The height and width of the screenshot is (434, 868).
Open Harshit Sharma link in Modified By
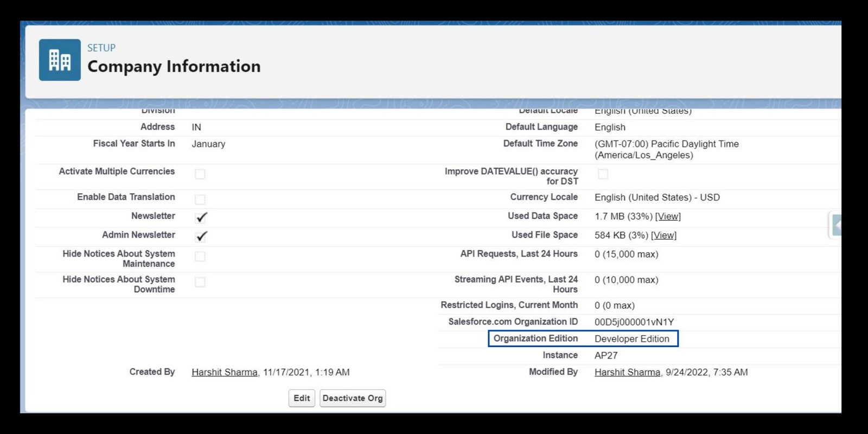coord(627,372)
